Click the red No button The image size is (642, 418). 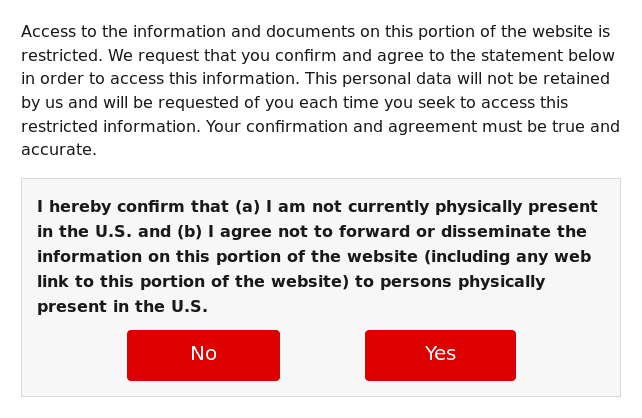pyautogui.click(x=203, y=355)
